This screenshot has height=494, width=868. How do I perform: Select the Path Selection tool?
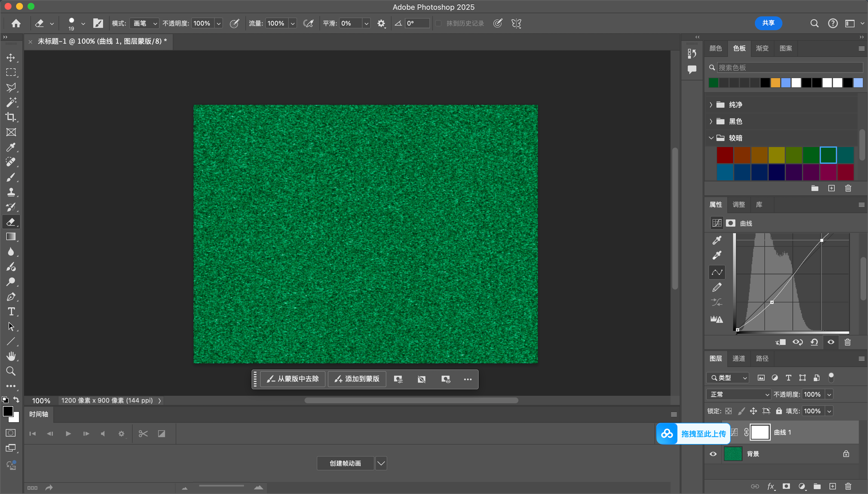coord(11,326)
